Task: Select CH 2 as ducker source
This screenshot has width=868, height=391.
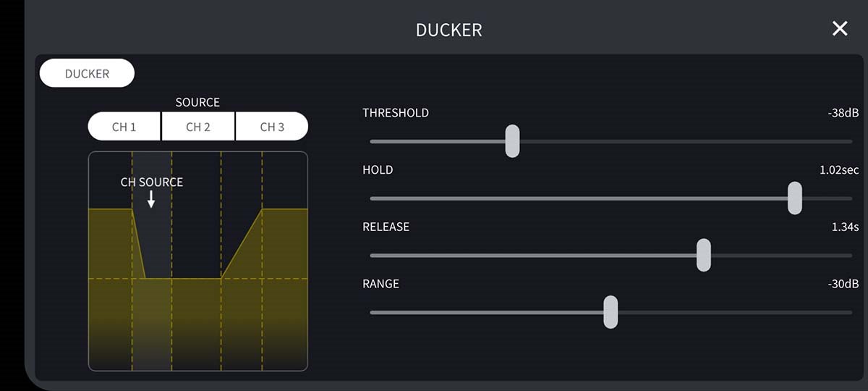Action: pyautogui.click(x=198, y=127)
